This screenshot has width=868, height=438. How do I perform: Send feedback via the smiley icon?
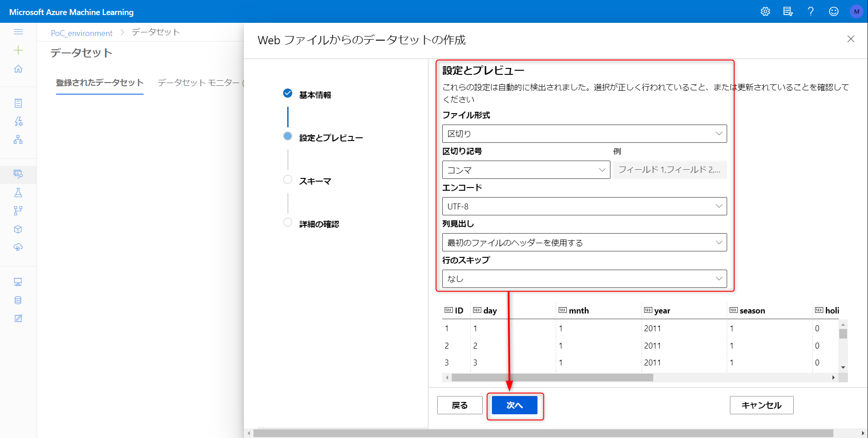[834, 12]
